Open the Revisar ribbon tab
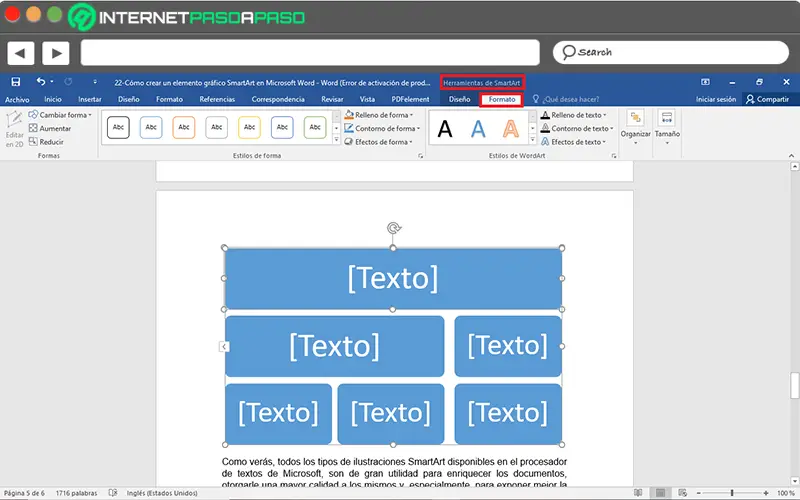The width and height of the screenshot is (800, 500). pos(332,99)
